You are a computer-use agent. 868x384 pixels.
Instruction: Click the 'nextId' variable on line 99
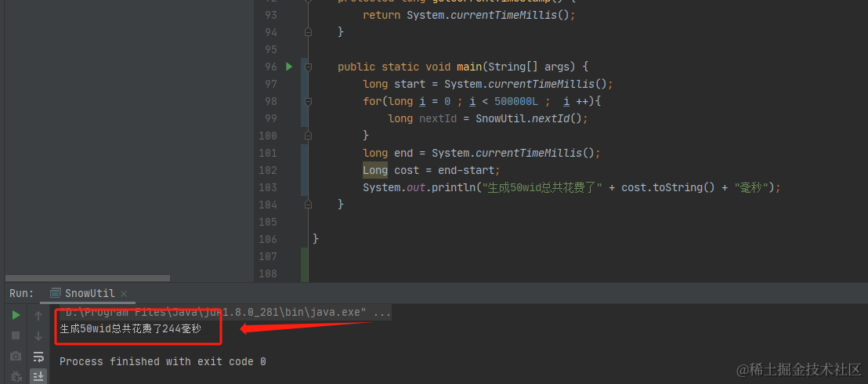point(438,118)
